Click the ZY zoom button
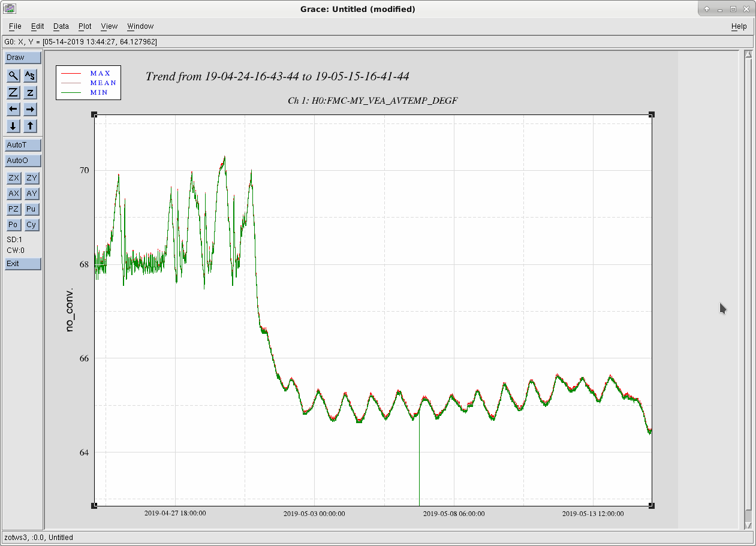 (31, 178)
